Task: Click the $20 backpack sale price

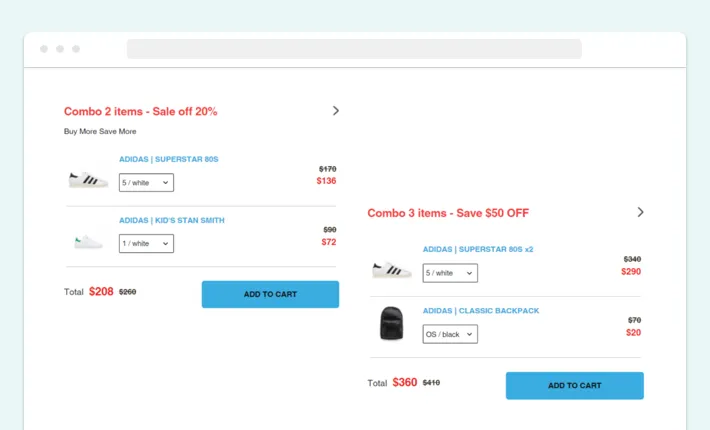Action: 633,333
